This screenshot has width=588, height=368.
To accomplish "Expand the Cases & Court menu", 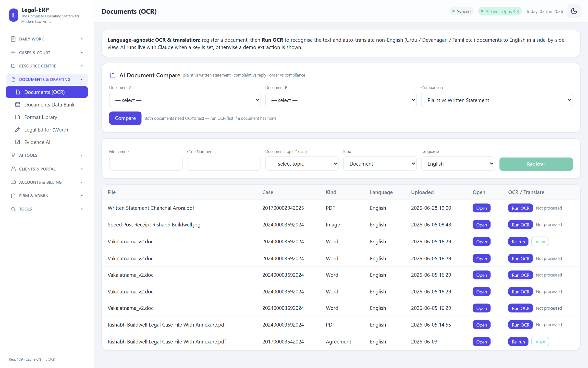I will [47, 53].
